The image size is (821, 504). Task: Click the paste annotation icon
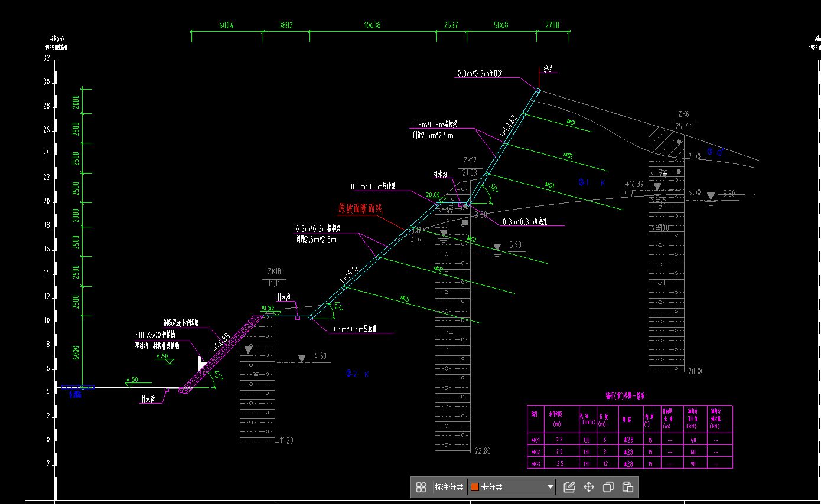[x=628, y=487]
